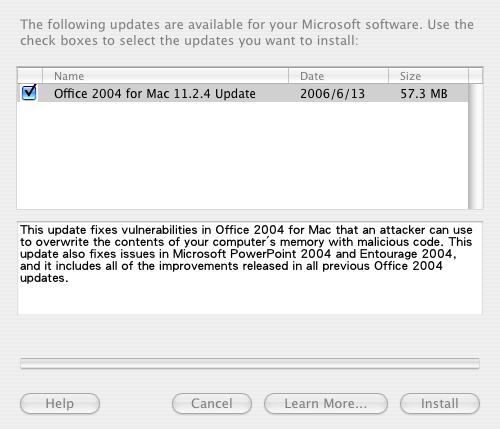Click the empty area below the update row

point(243,155)
